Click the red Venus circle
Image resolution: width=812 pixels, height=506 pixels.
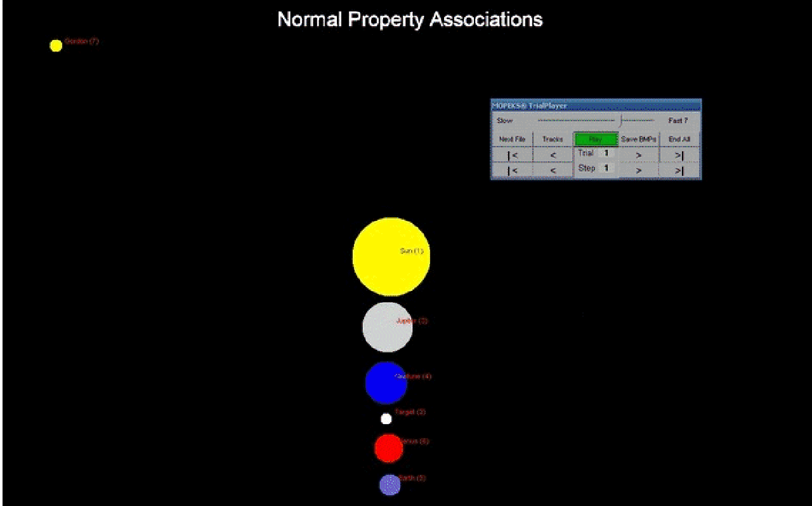[x=389, y=448]
